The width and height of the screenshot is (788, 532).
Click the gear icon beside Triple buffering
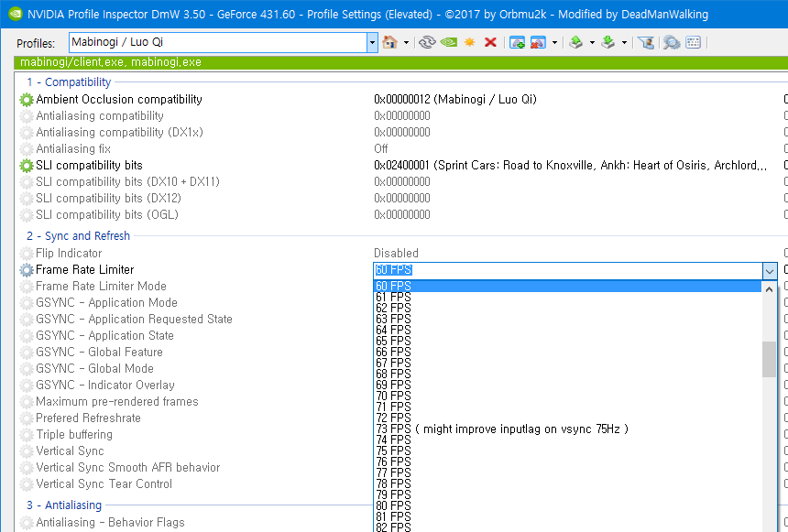click(27, 435)
